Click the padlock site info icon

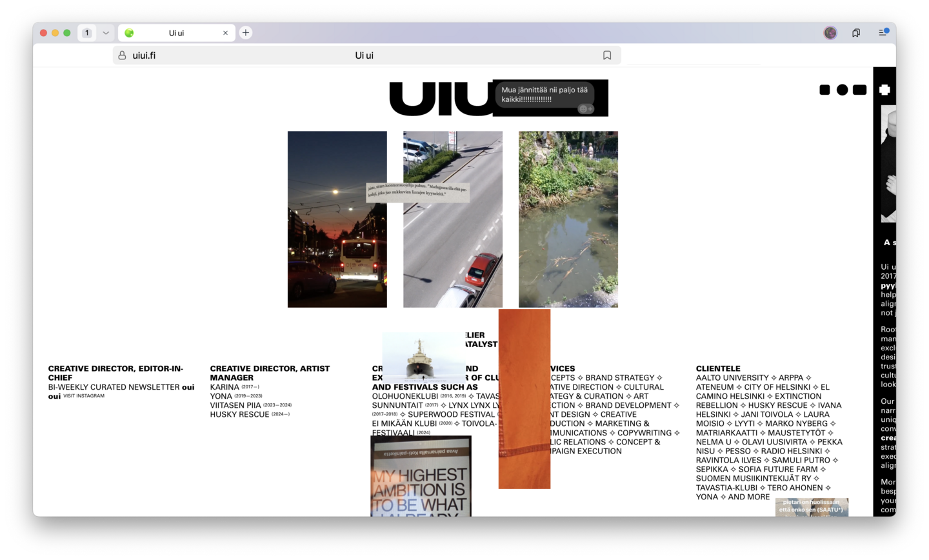122,55
